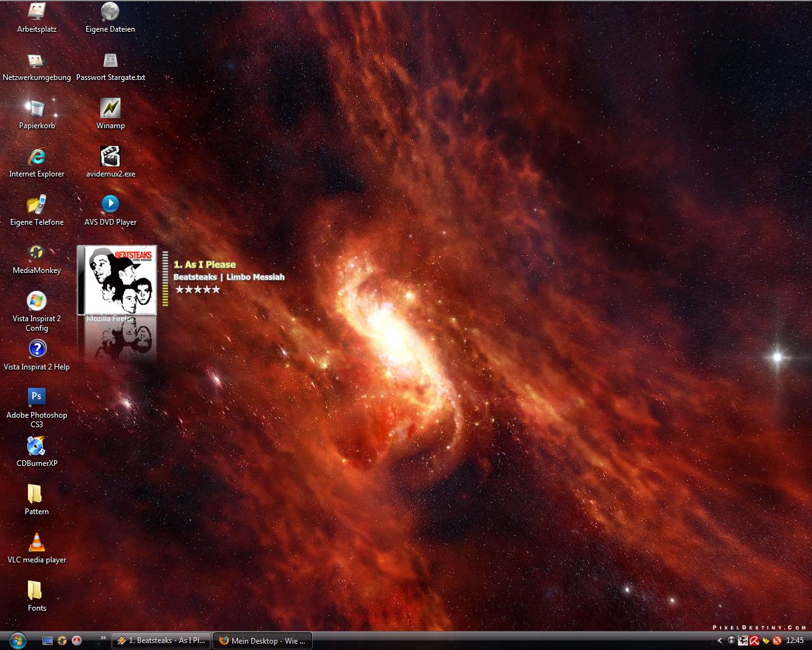
Task: Select the Adobe Photoshop CS3 icon
Action: [37, 397]
